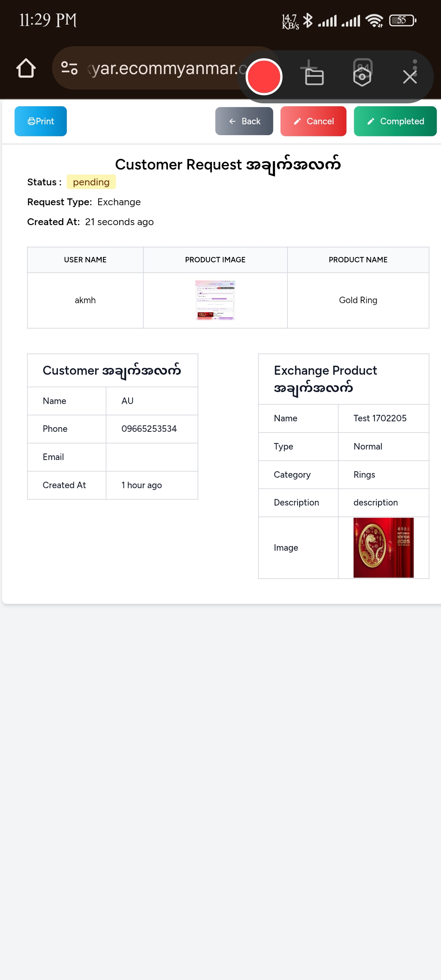Tap the red record button
The image size is (441, 980).
click(x=264, y=77)
